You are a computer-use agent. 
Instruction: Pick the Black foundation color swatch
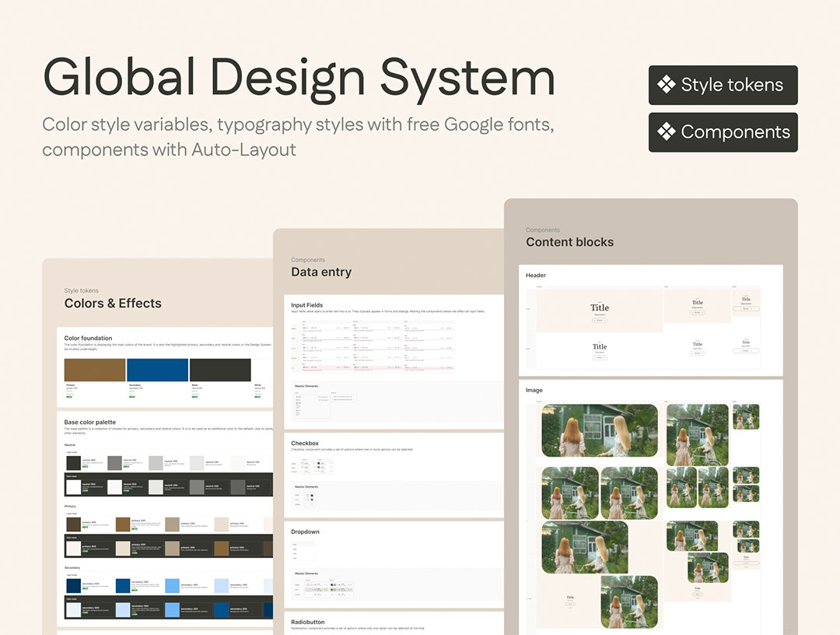[x=220, y=370]
